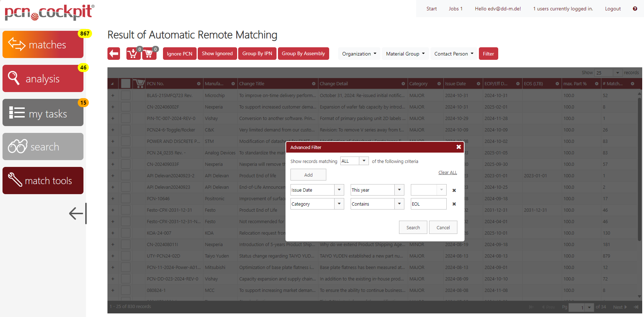Toggle the select-all checkbox in table header
Screen dimensions: 644x317
pos(126,84)
